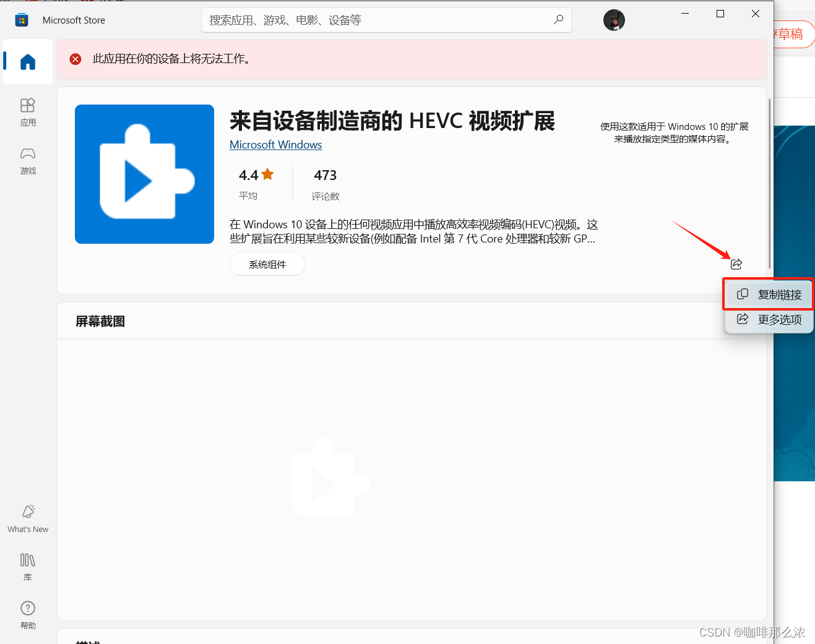Click the Microsoft Store logo icon
Viewport: 815px width, 644px height.
click(22, 20)
